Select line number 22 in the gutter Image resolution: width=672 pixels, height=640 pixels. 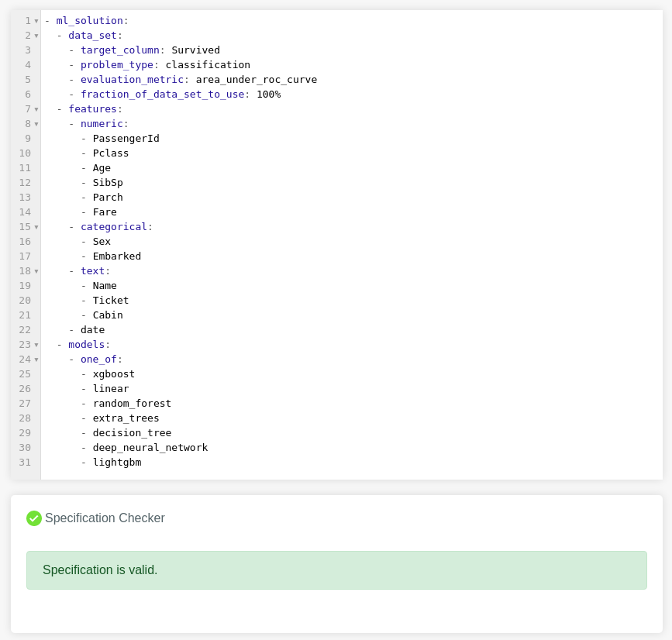tap(25, 330)
